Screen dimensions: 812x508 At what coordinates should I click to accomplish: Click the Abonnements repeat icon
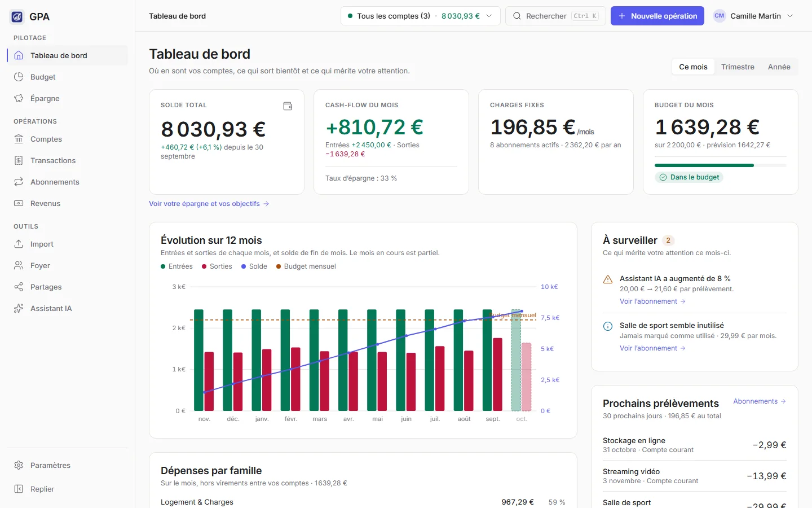point(19,182)
